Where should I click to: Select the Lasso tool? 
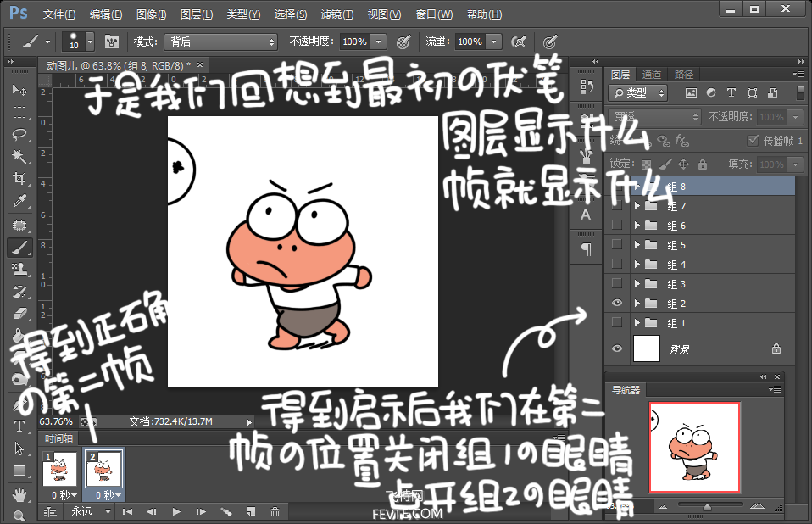point(19,135)
